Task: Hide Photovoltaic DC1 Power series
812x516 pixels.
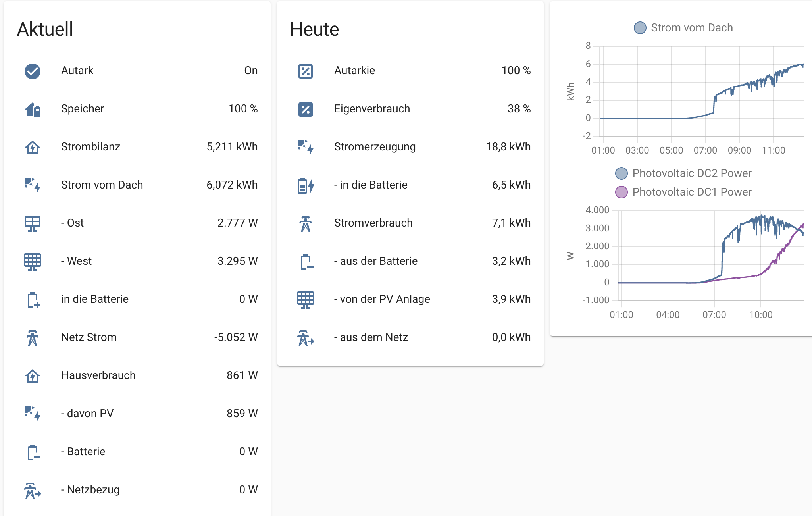Action: pyautogui.click(x=683, y=192)
